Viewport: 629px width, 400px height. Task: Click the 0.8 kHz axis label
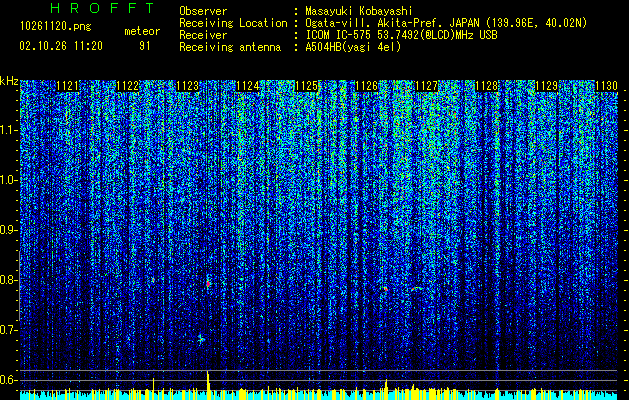9,280
